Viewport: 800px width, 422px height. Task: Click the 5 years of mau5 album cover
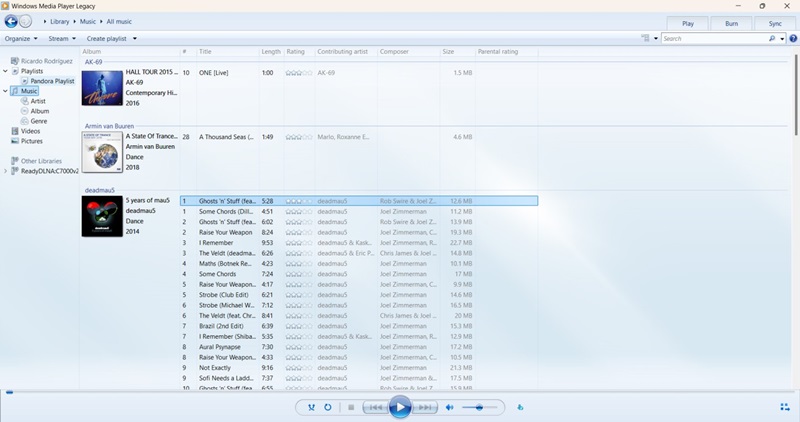(102, 216)
